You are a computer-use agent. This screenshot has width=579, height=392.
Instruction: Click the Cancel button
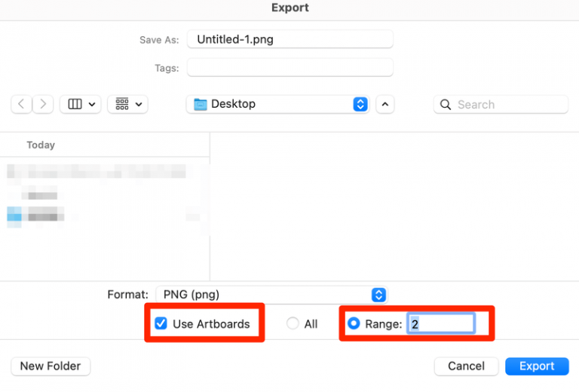click(467, 366)
